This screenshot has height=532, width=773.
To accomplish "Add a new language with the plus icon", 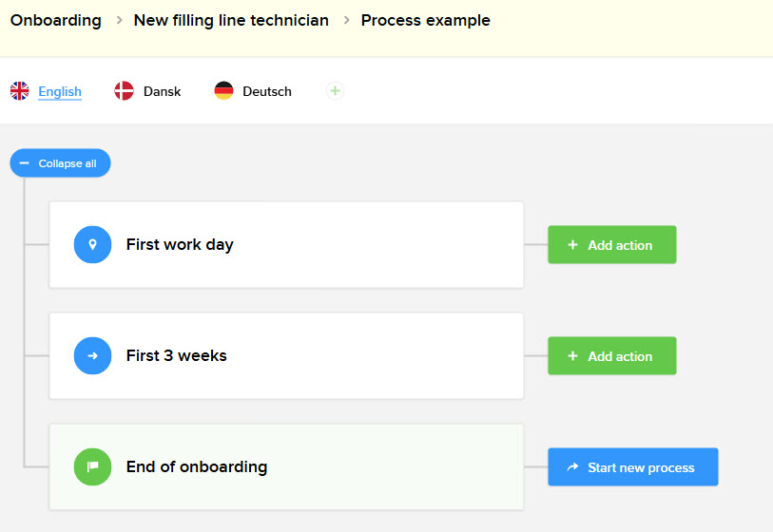I will pos(335,91).
